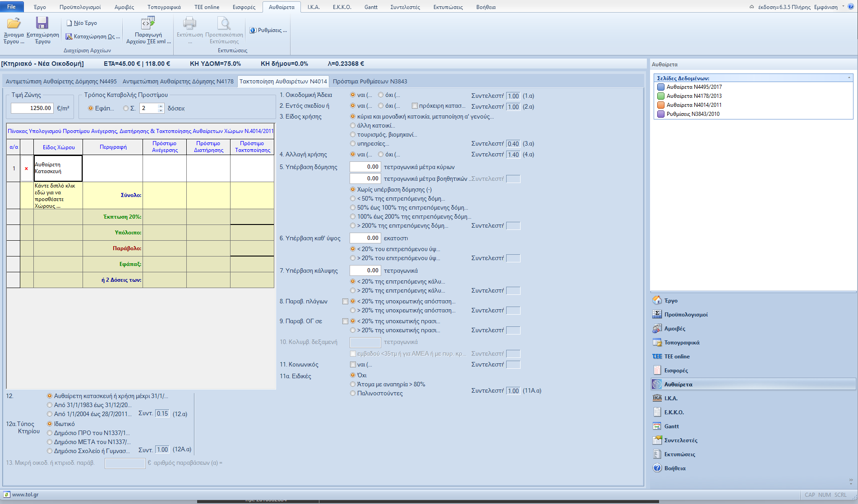Viewport: 858px width, 504px height.
Task: Open Προϋπολογισμοί in the side navigation
Action: (x=686, y=315)
